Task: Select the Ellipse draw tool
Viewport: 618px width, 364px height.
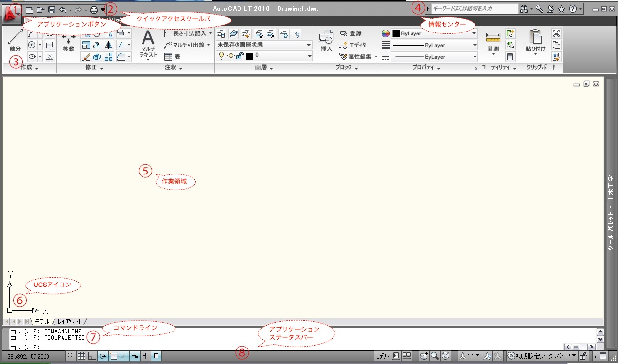Action: pos(32,57)
